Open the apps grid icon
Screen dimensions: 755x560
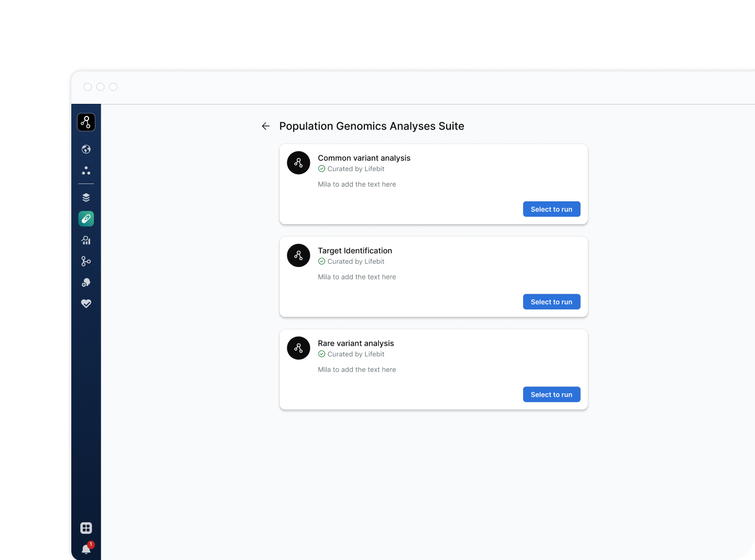click(86, 528)
